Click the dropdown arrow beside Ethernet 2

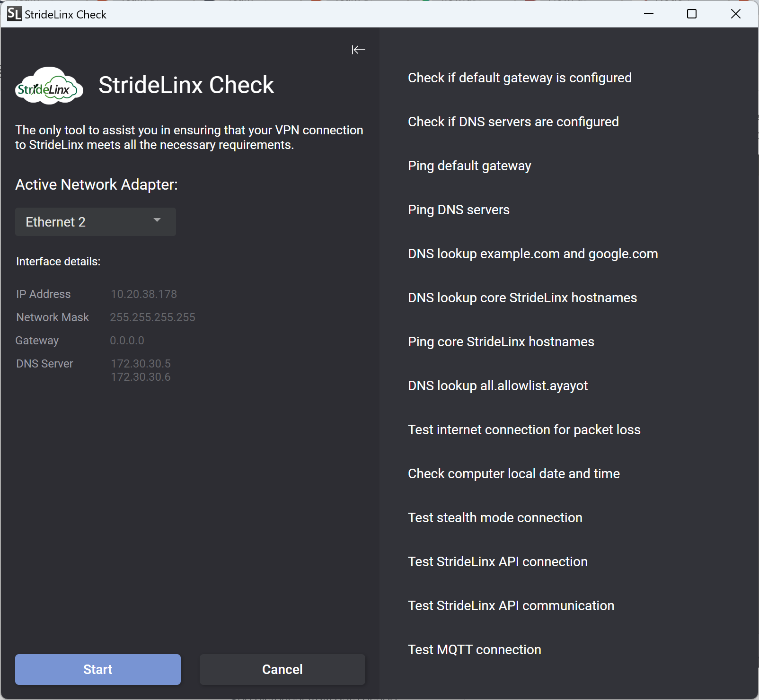tap(157, 220)
